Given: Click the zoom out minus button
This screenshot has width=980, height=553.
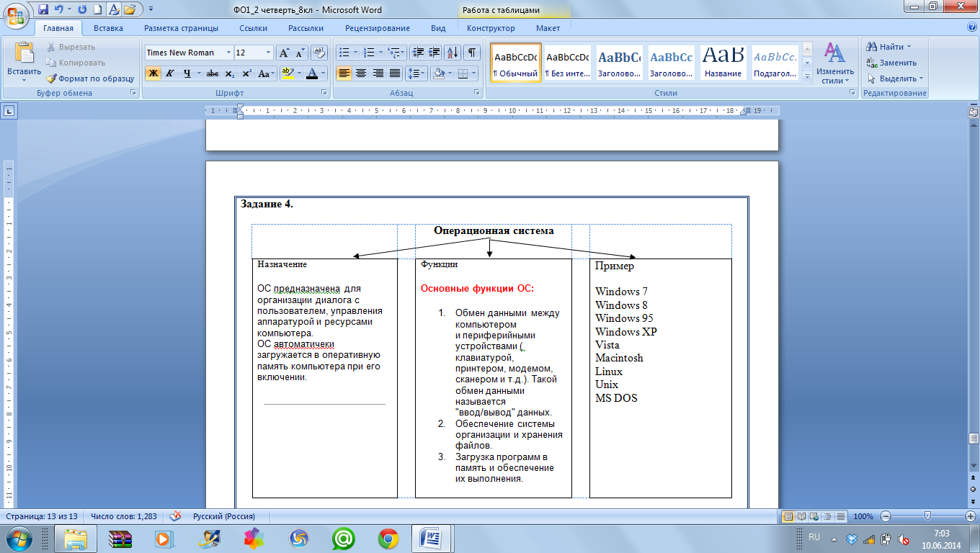Looking at the screenshot, I should pyautogui.click(x=886, y=516).
